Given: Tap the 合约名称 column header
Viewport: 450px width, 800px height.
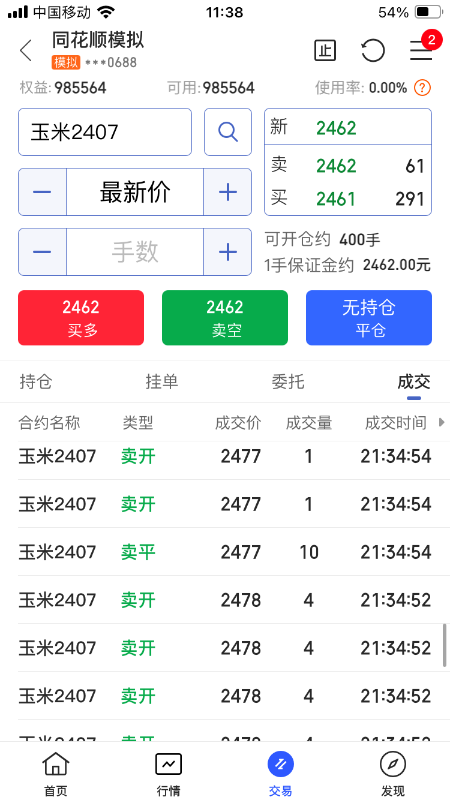Looking at the screenshot, I should 49,423.
